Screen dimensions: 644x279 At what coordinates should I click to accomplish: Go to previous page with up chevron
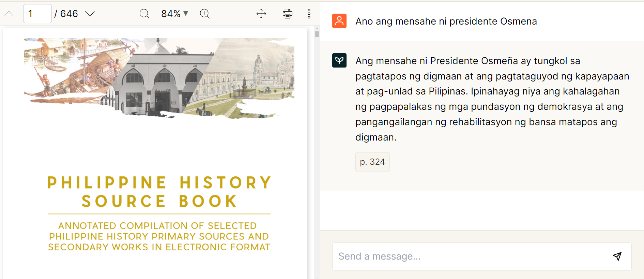click(9, 14)
